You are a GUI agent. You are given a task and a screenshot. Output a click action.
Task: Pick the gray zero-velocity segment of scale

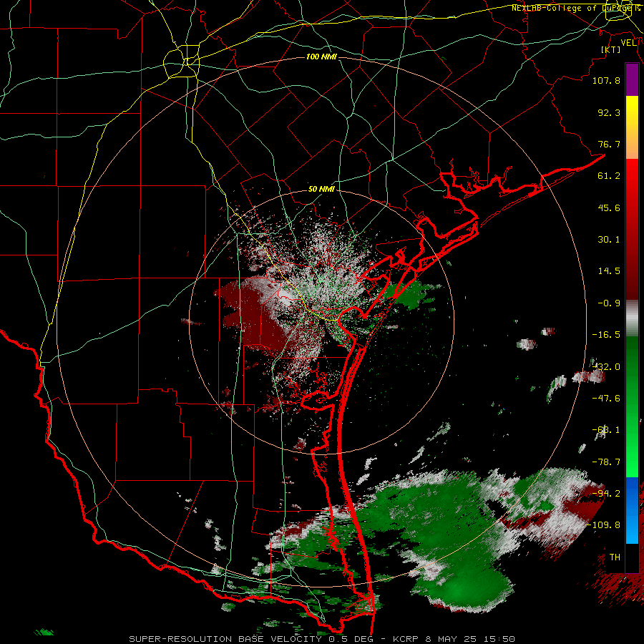click(632, 316)
